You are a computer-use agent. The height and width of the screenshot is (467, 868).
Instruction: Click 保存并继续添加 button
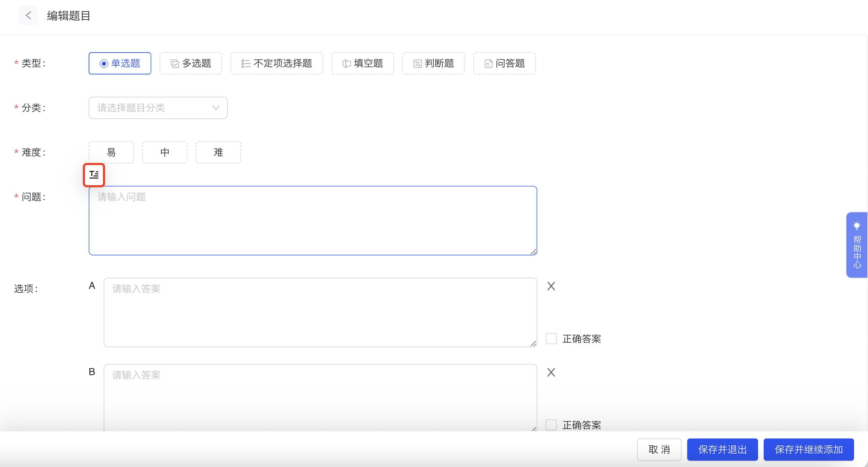(x=809, y=450)
